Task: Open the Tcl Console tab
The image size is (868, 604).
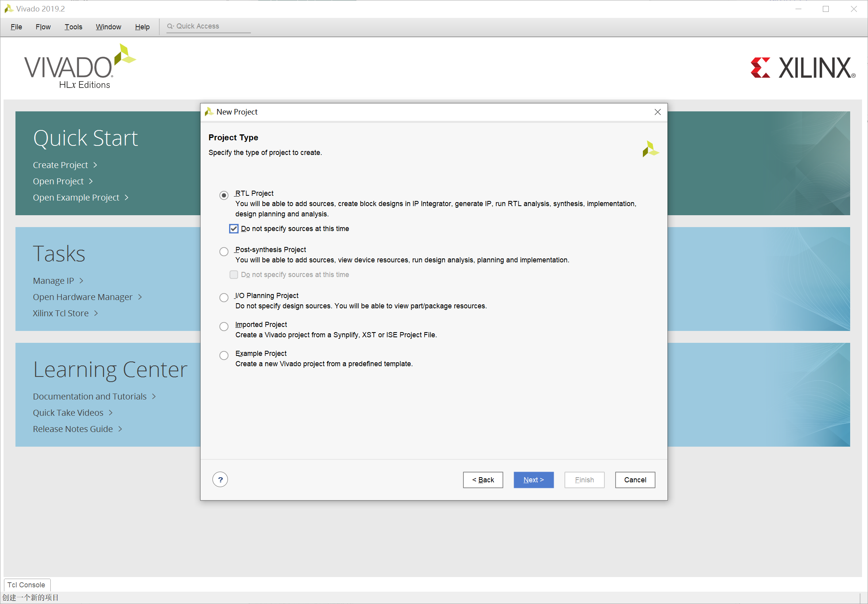Action: coord(26,585)
